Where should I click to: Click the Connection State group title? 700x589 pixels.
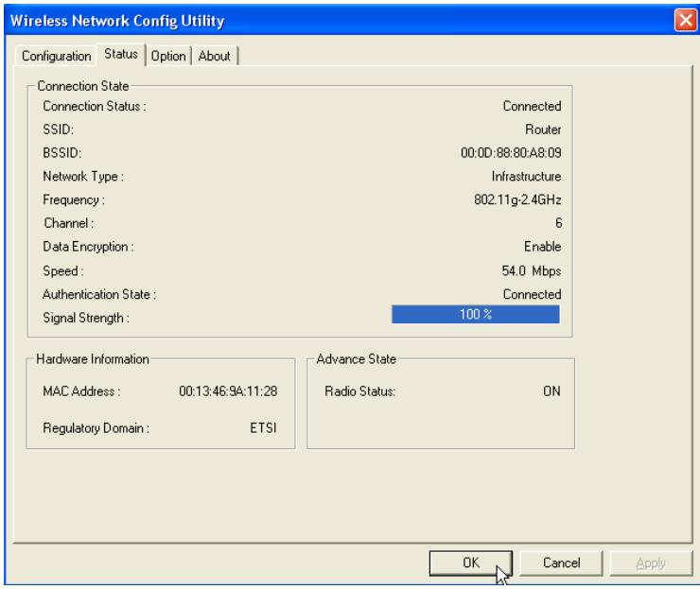83,86
